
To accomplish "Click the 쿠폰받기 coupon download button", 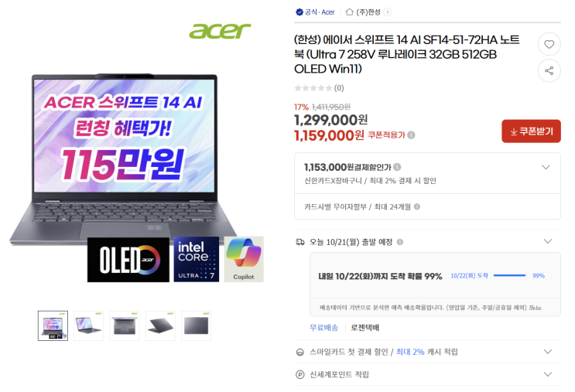I will pos(531,131).
